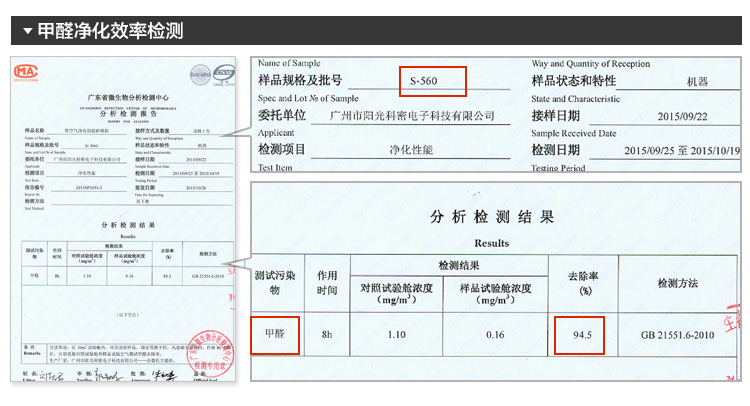750x406 pixels.
Task: Click the 检测日期 date range value
Action: tap(681, 150)
